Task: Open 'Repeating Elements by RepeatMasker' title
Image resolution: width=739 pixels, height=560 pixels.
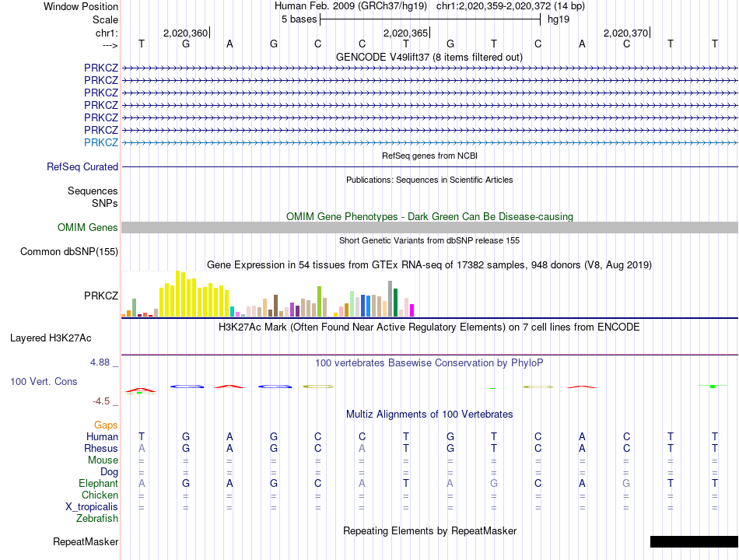Action: pos(430,530)
